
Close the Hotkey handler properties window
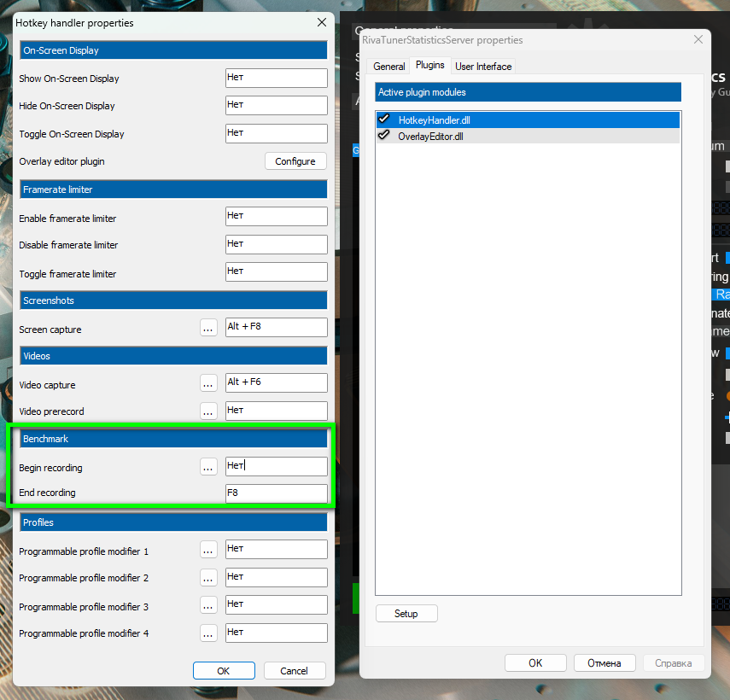[x=322, y=22]
